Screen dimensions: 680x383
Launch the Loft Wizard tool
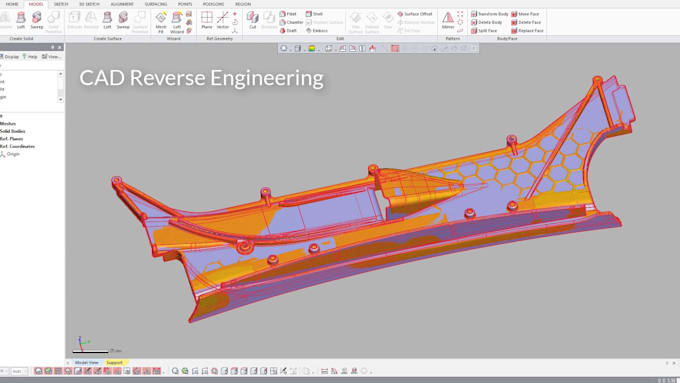click(177, 22)
